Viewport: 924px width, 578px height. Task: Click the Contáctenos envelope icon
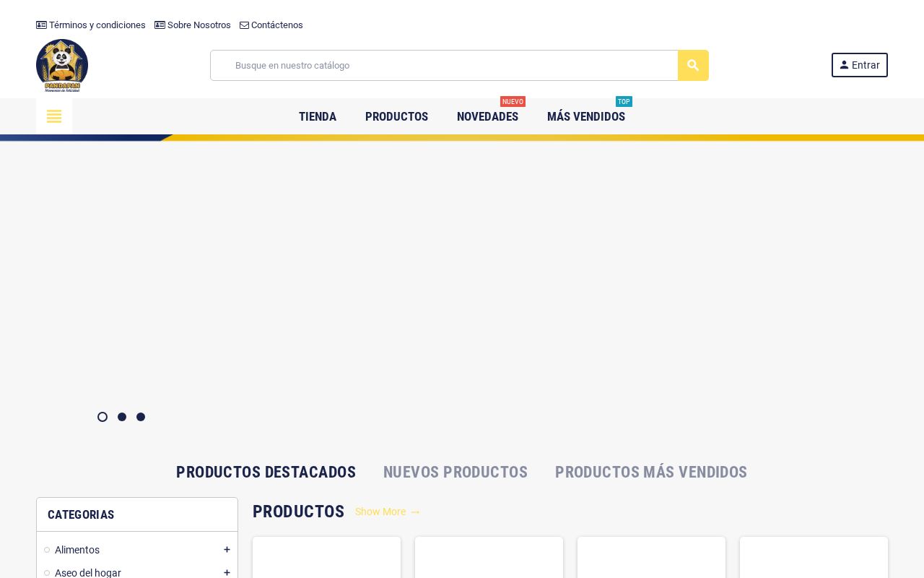point(244,25)
